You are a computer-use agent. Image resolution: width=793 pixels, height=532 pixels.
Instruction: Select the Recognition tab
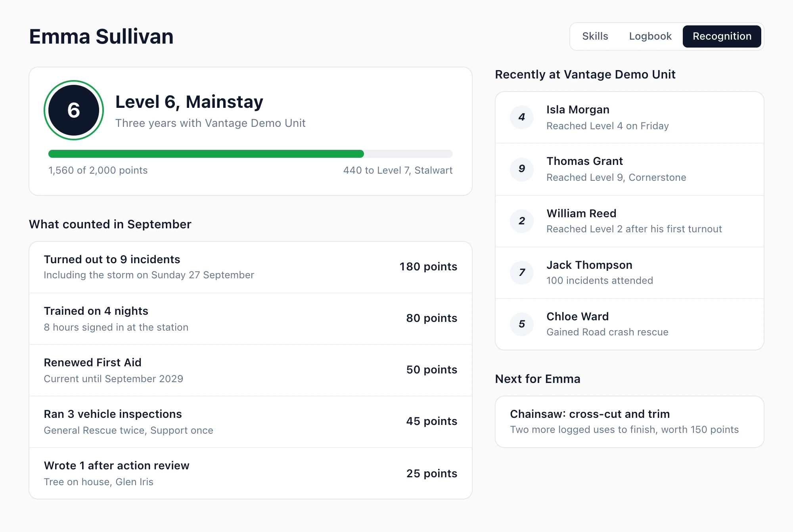(x=722, y=36)
